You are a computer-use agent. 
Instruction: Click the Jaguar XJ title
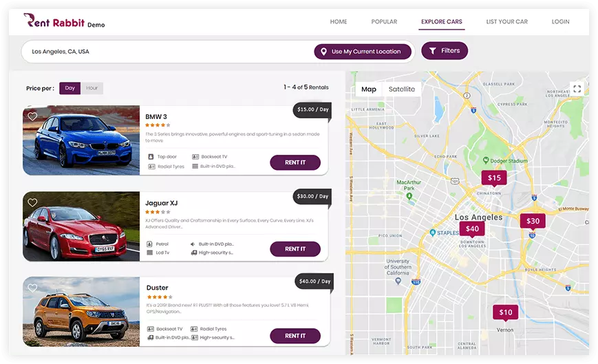point(161,203)
